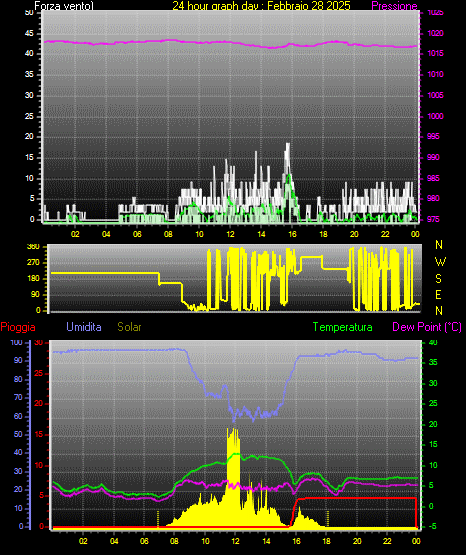
Task: Click the N compass label at top
Action: point(439,245)
